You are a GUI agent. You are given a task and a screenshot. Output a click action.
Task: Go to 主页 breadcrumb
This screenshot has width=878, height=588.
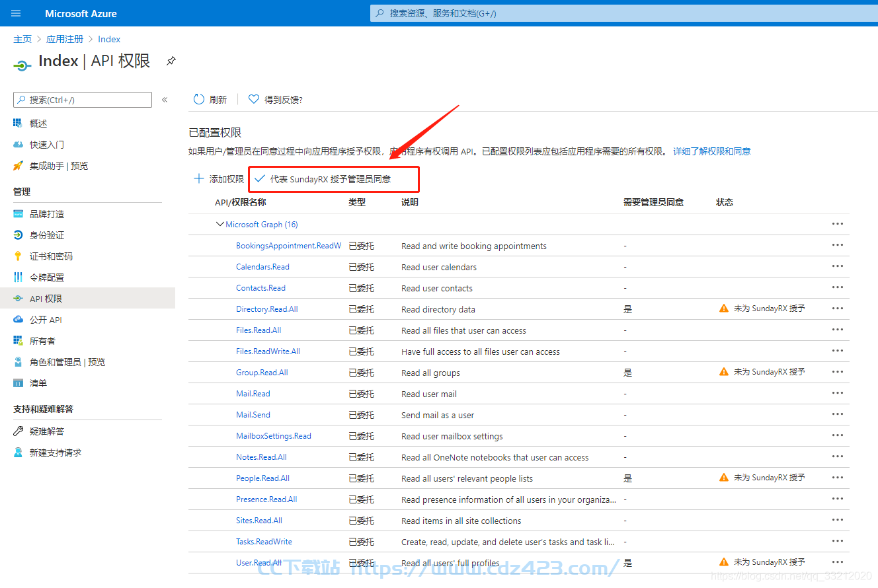22,40
